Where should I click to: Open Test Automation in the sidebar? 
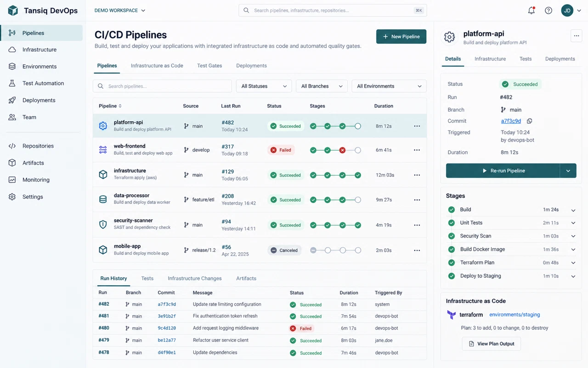click(44, 83)
